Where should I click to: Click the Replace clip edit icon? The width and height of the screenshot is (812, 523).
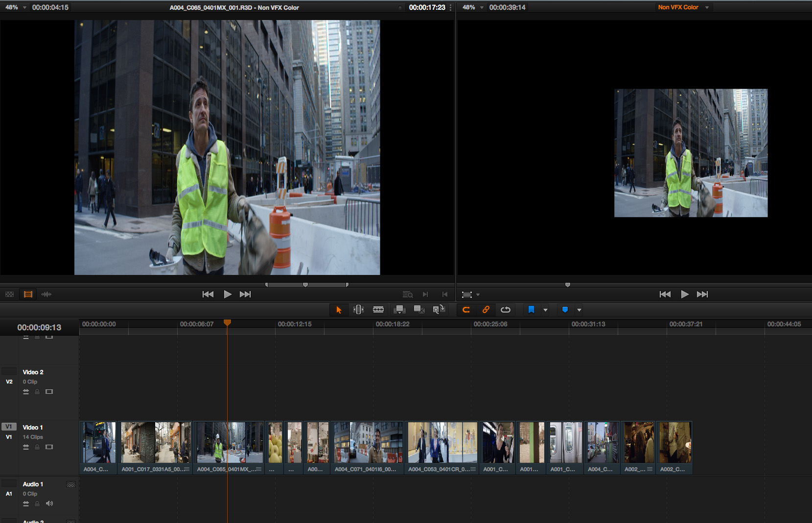[439, 310]
